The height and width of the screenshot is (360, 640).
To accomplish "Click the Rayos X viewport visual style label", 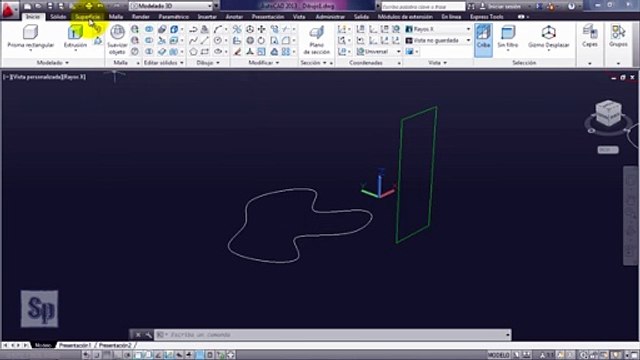I will (x=74, y=77).
